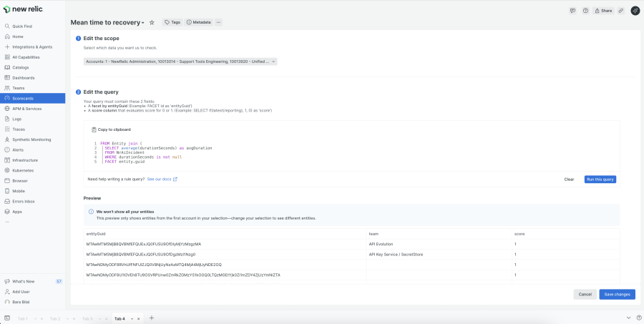This screenshot has width=644, height=324.
Task: Favorite this scorecard with the star icon
Action: [x=152, y=23]
